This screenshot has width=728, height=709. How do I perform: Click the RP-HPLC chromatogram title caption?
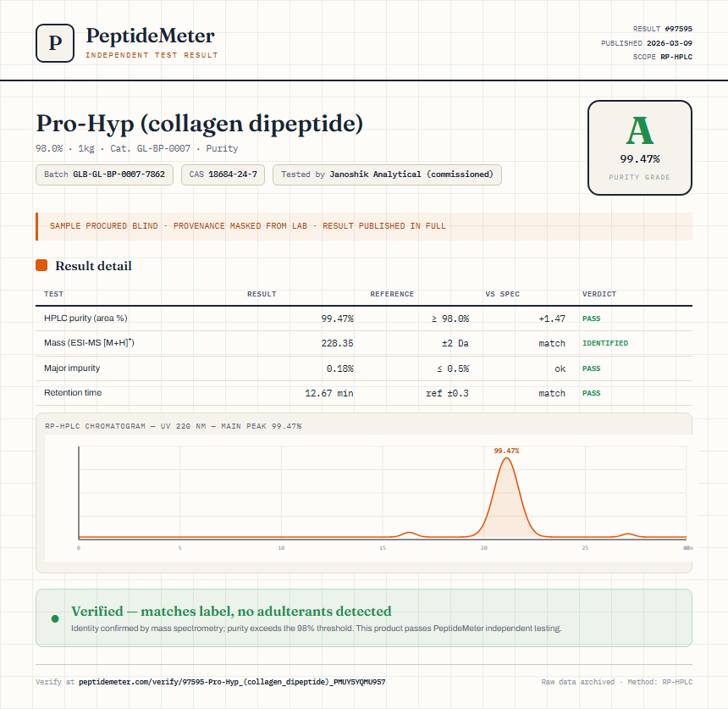pyautogui.click(x=174, y=426)
